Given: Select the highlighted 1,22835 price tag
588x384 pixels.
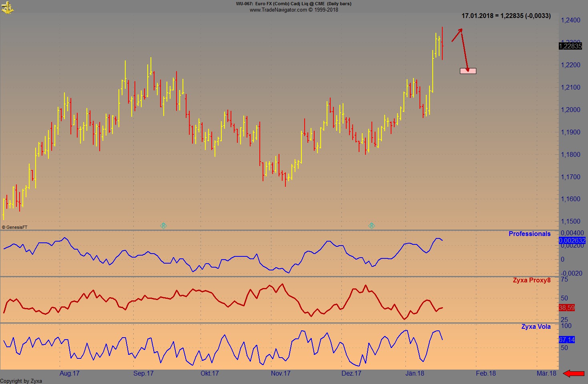Looking at the screenshot, I should (571, 46).
